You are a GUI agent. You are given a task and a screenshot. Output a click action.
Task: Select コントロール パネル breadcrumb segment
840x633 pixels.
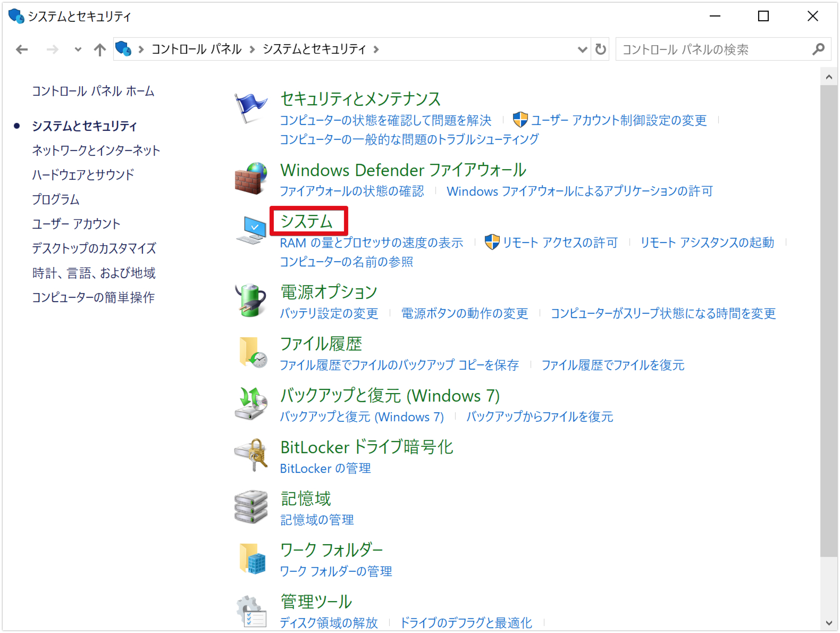pyautogui.click(x=197, y=49)
